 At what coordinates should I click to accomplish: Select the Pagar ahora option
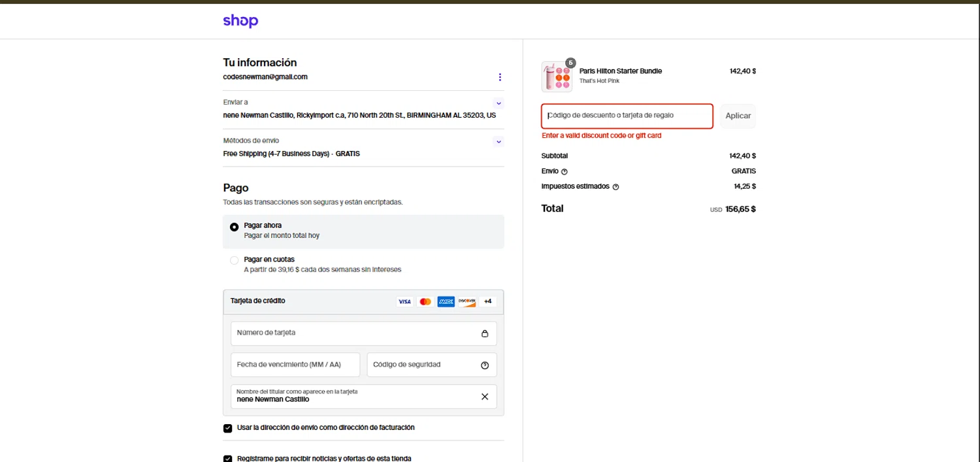click(x=234, y=227)
